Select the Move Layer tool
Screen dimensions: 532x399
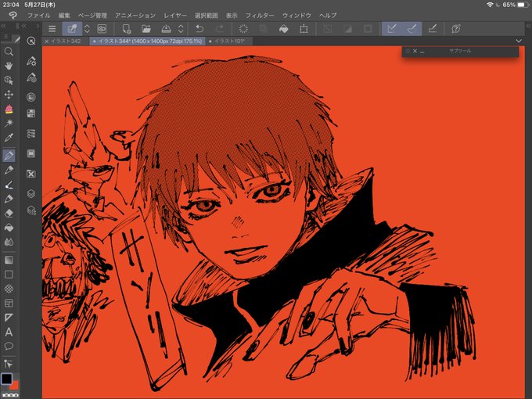coord(9,95)
